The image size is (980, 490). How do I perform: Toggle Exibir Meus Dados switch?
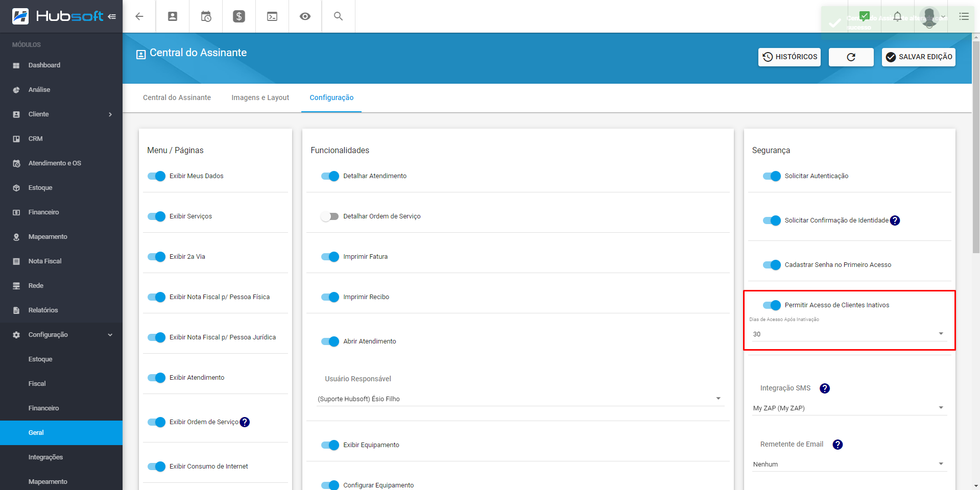pyautogui.click(x=157, y=176)
